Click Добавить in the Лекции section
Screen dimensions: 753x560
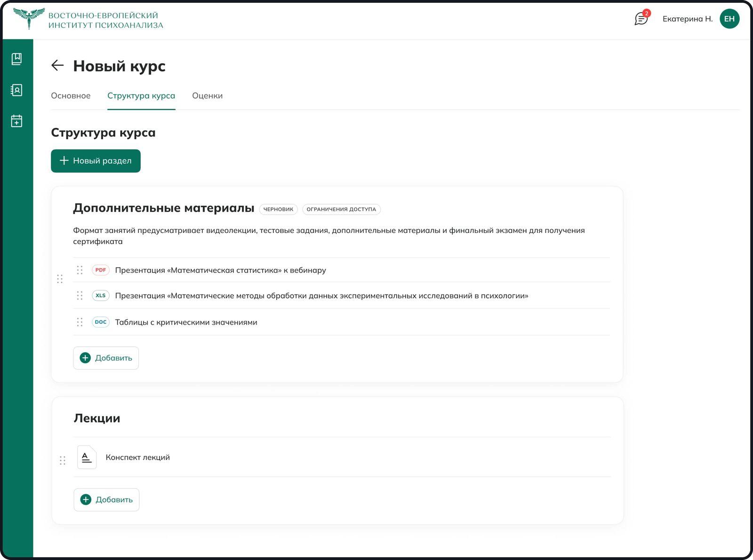pyautogui.click(x=106, y=499)
